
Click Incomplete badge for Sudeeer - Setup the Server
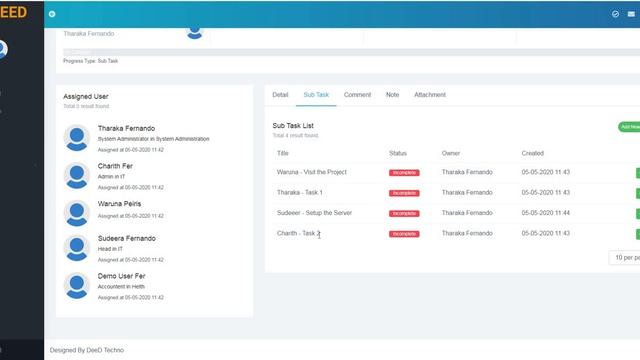(x=404, y=213)
